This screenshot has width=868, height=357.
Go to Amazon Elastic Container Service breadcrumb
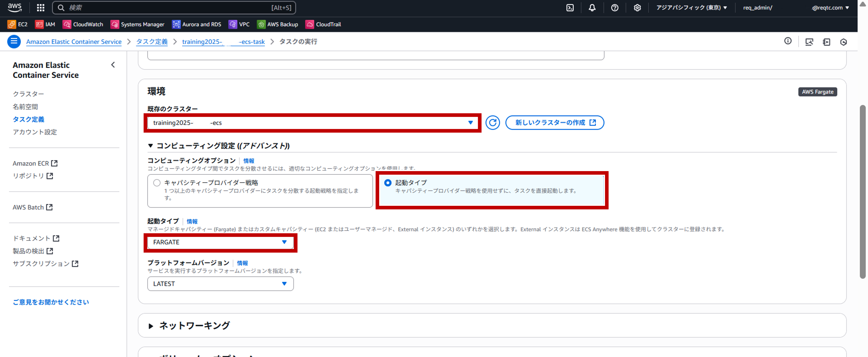(74, 42)
